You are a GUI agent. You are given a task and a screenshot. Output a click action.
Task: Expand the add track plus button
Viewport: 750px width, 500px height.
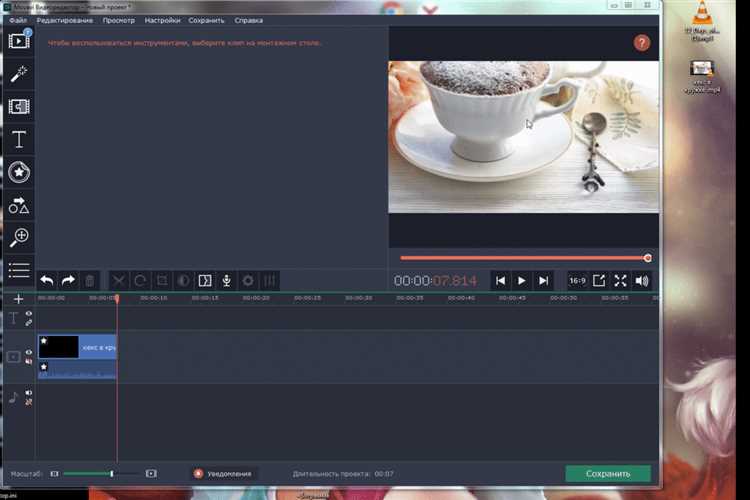click(x=18, y=298)
